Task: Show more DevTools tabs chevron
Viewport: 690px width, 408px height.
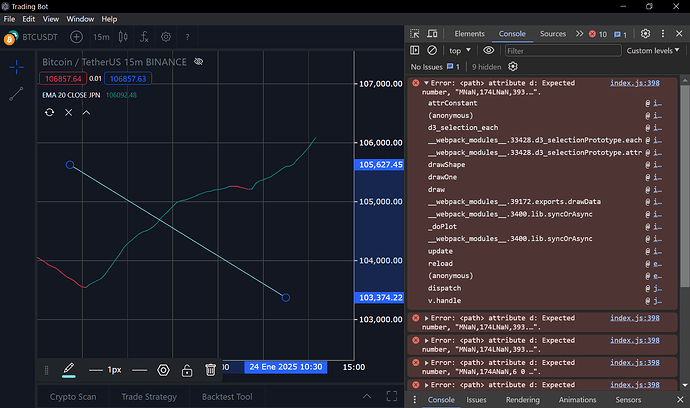Action: (x=580, y=34)
